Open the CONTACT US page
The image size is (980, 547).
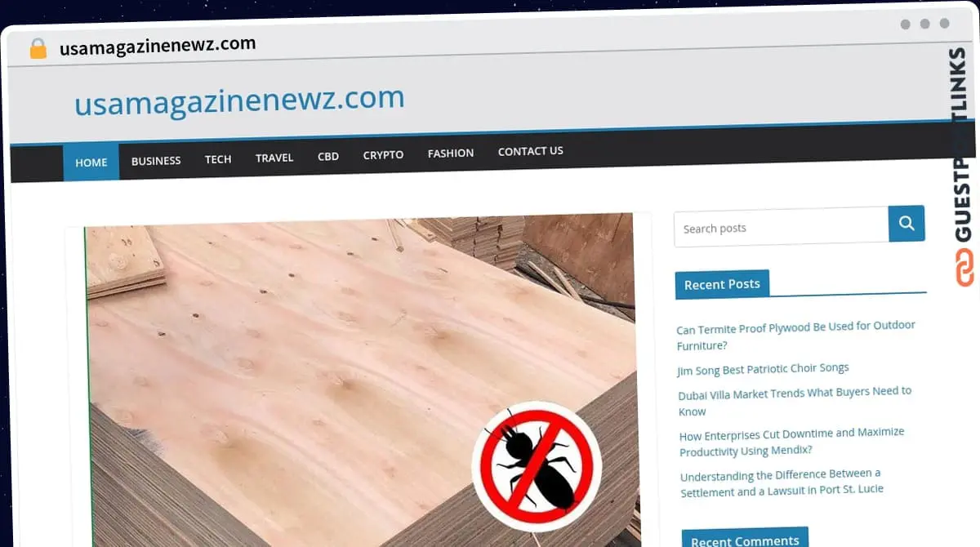(531, 151)
